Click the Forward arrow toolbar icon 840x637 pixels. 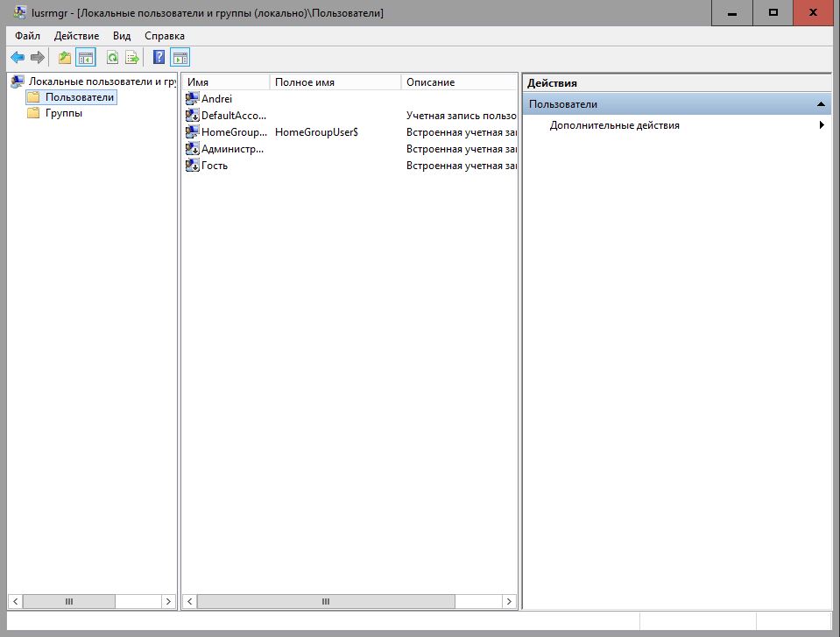pyautogui.click(x=38, y=57)
